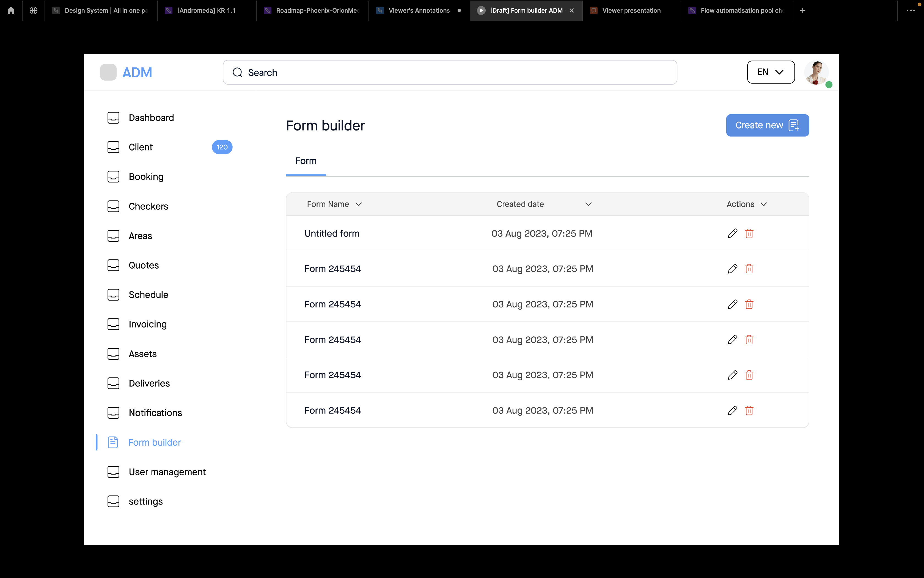
Task: Open the three-dots overflow menu
Action: 911,11
